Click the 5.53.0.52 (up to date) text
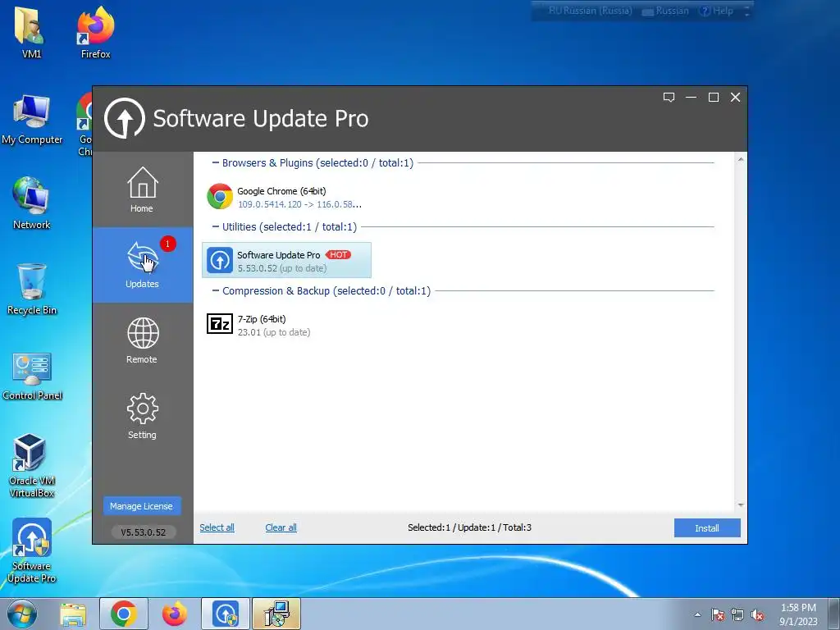Image resolution: width=840 pixels, height=630 pixels. pos(282,268)
